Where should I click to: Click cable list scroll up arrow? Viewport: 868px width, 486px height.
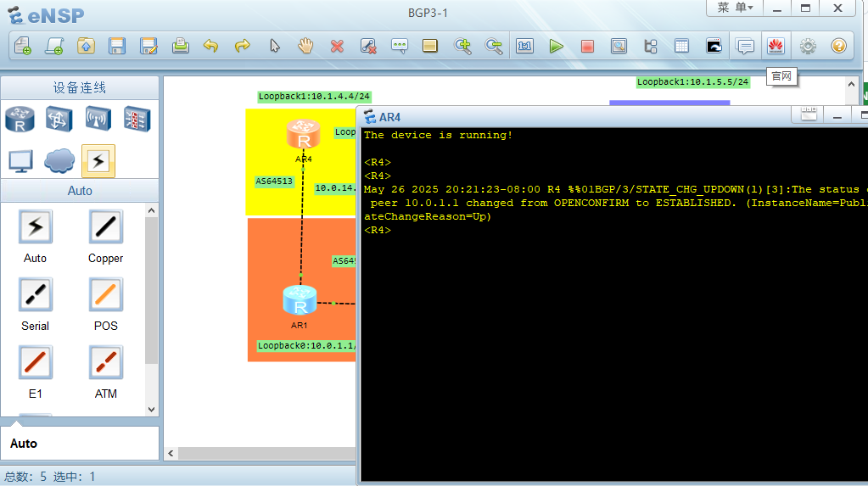point(152,211)
